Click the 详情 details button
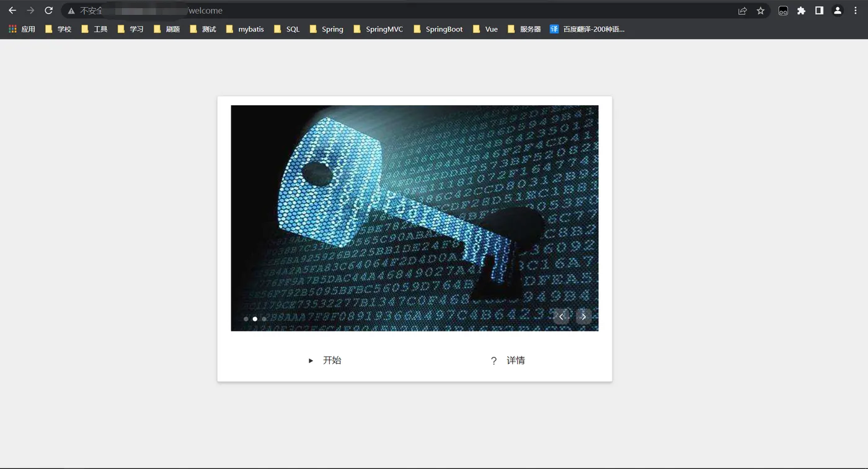Screen dimensions: 868x469 [508, 361]
